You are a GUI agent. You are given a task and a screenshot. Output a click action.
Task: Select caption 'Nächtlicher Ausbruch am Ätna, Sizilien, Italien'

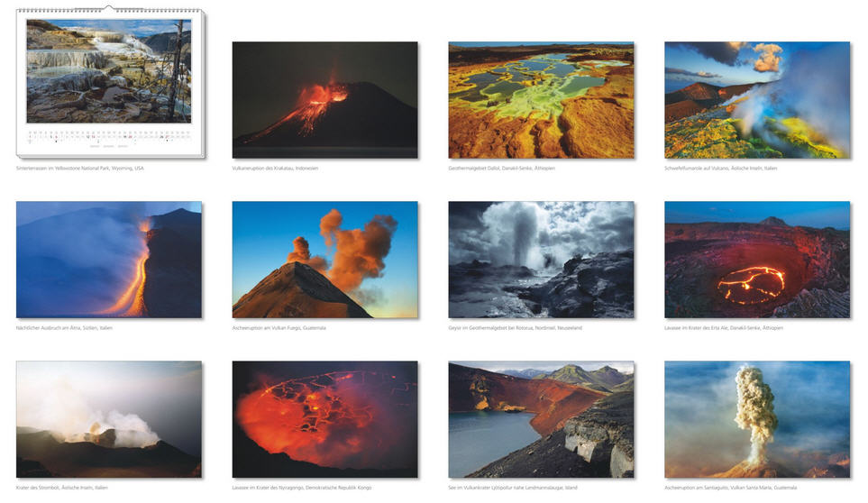[64, 328]
